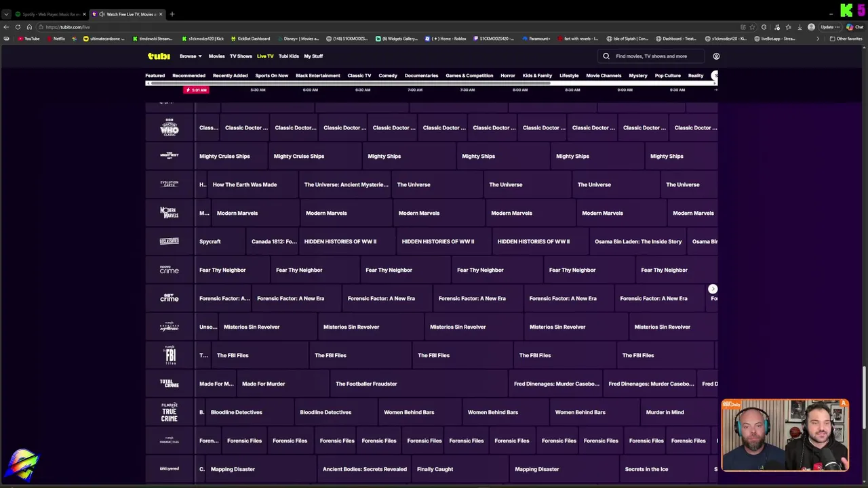Open TV Shows section
Screen dimensions: 868x488
(x=241, y=56)
